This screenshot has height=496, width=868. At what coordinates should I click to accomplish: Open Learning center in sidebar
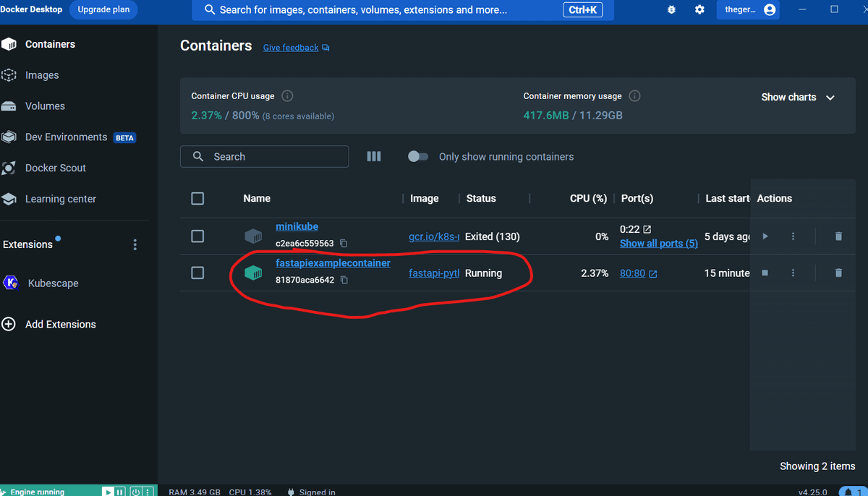pyautogui.click(x=61, y=199)
